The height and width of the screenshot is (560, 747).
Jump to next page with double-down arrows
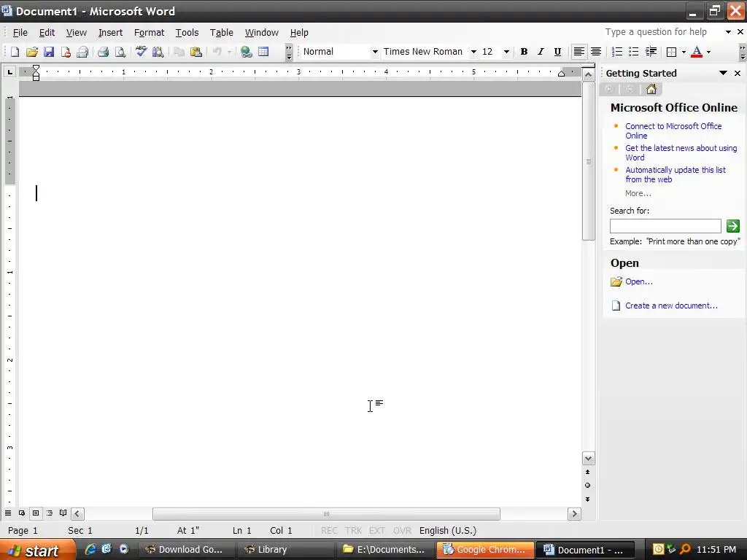[587, 499]
